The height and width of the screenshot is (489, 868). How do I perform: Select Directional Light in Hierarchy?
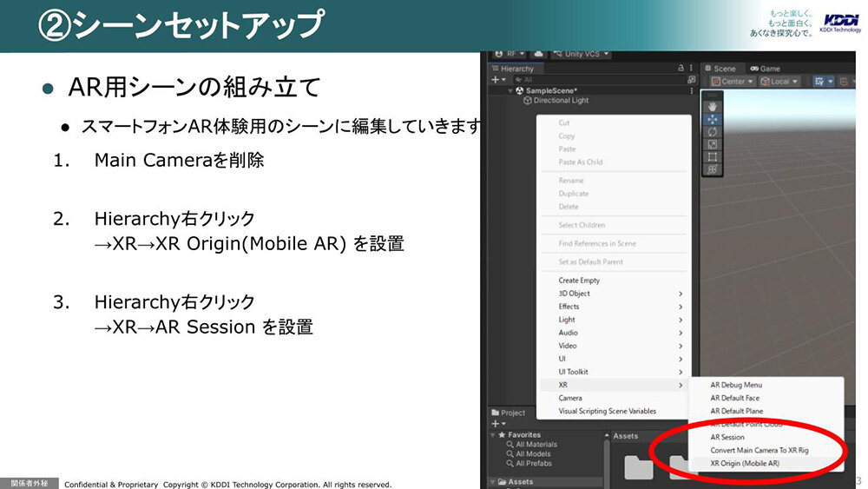click(x=561, y=101)
